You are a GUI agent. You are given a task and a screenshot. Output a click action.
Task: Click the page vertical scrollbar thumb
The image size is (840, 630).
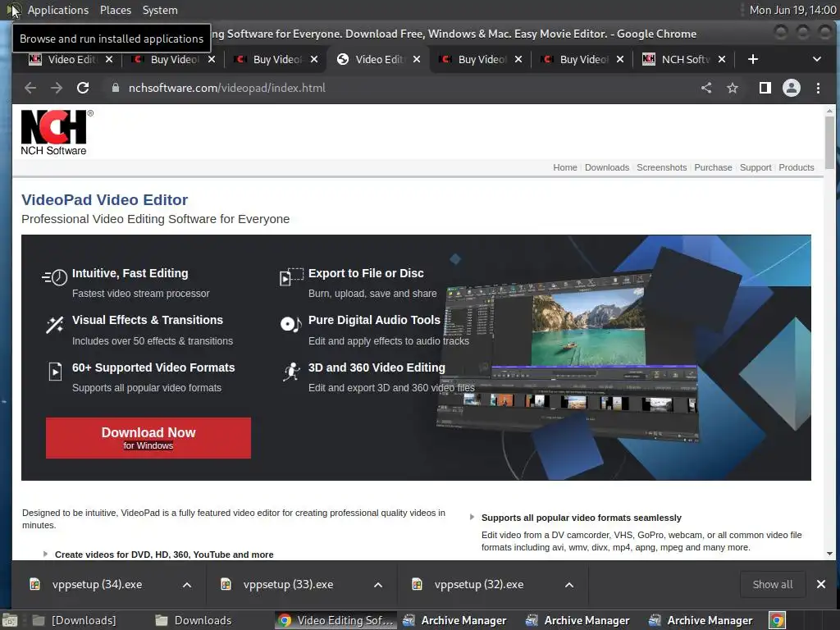click(x=829, y=142)
